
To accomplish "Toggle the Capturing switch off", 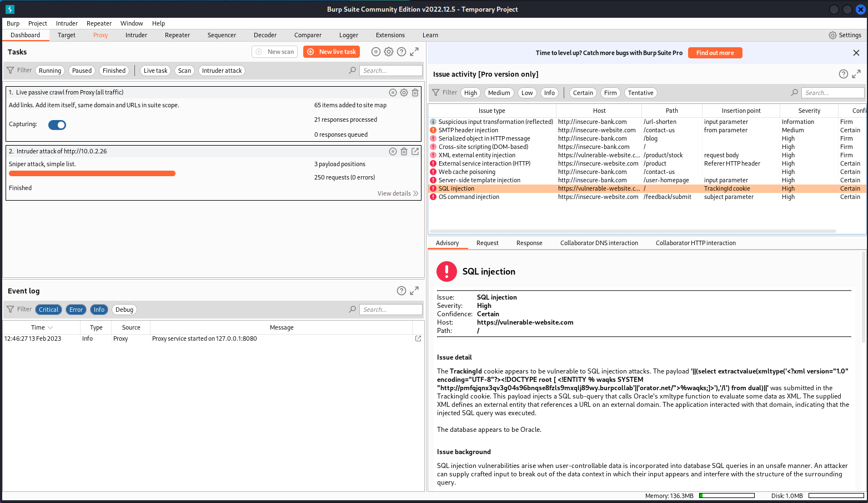I will [x=57, y=125].
